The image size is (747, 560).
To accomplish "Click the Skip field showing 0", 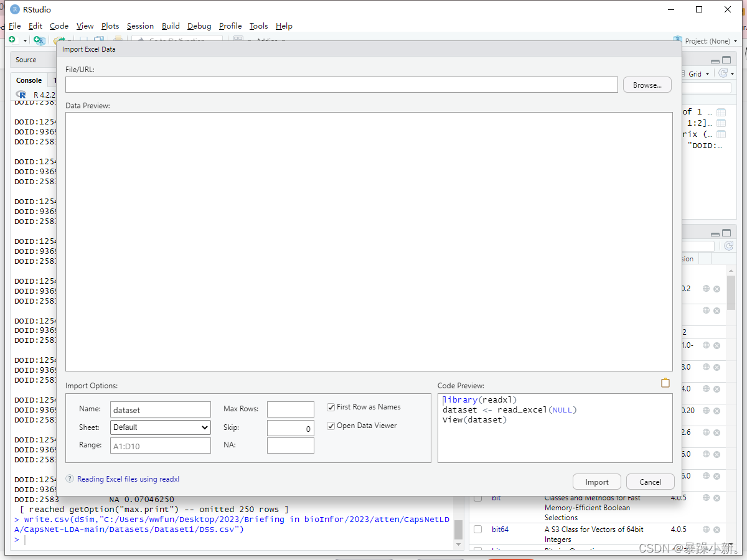I will coord(291,428).
